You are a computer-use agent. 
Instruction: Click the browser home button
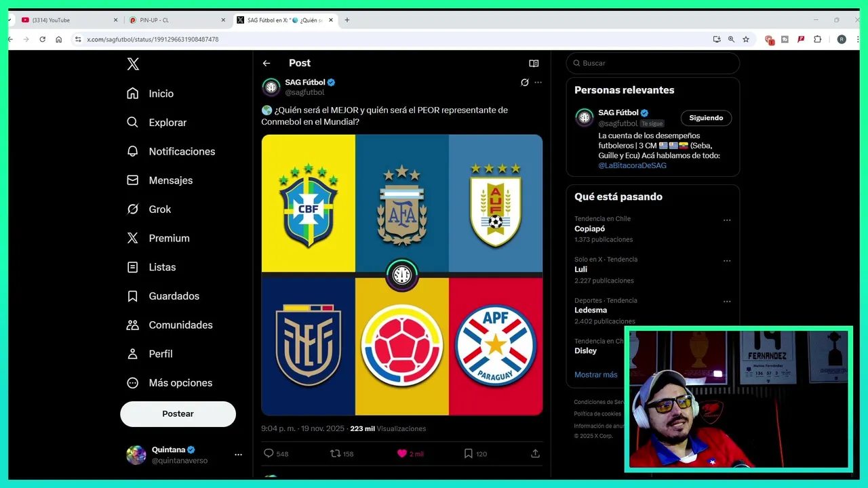(59, 39)
